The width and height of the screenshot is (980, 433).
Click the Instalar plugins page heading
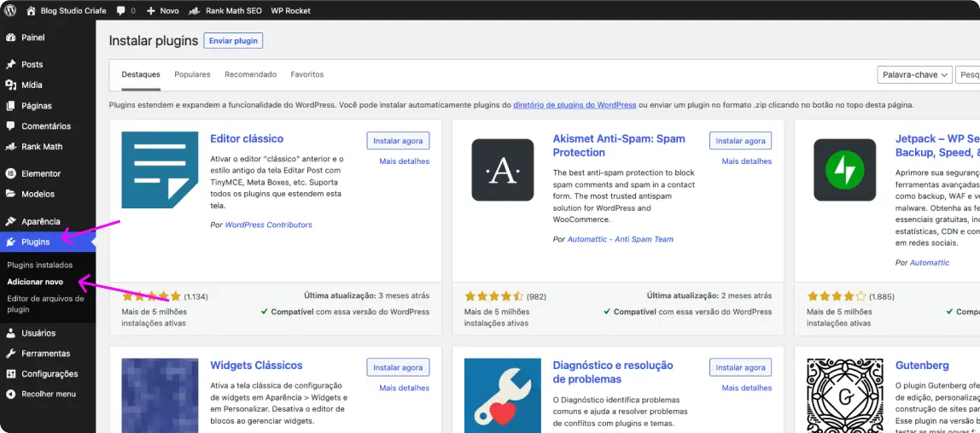pyautogui.click(x=153, y=41)
